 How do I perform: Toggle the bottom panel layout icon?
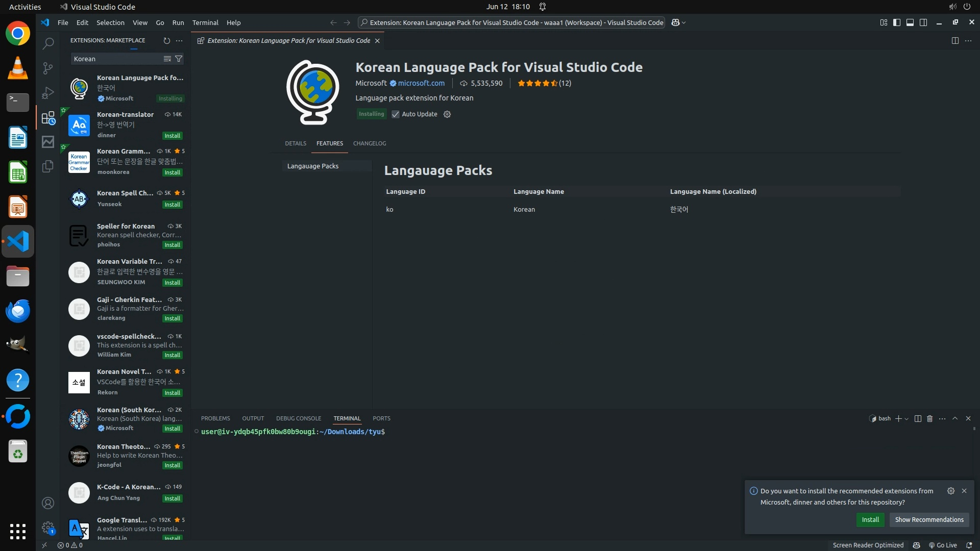point(910,22)
